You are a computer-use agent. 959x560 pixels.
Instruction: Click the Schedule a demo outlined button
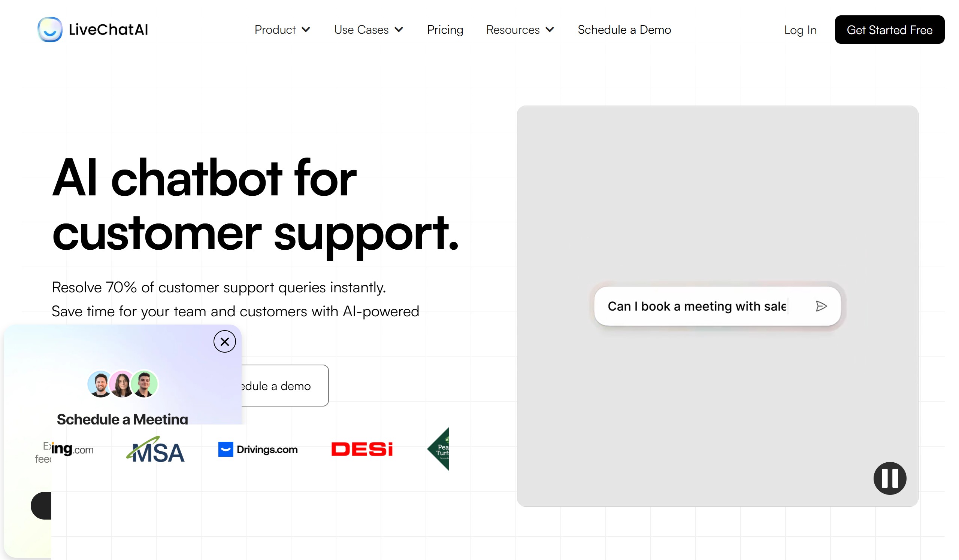point(285,386)
